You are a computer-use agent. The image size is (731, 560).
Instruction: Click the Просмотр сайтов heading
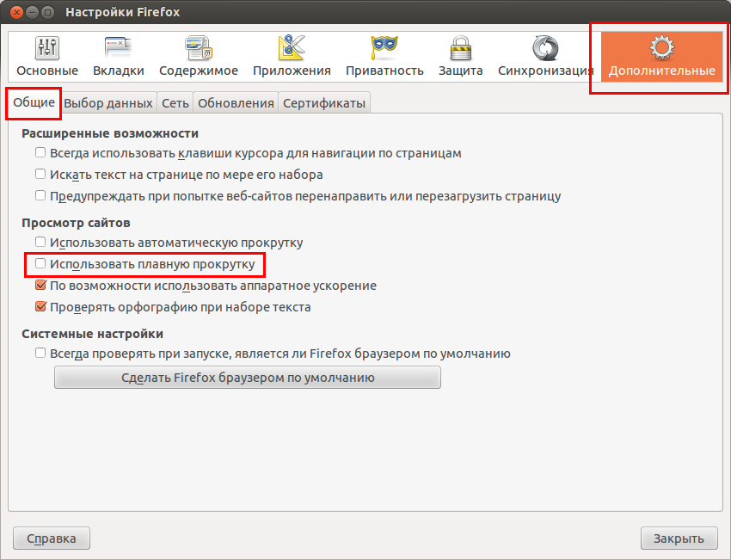point(76,223)
